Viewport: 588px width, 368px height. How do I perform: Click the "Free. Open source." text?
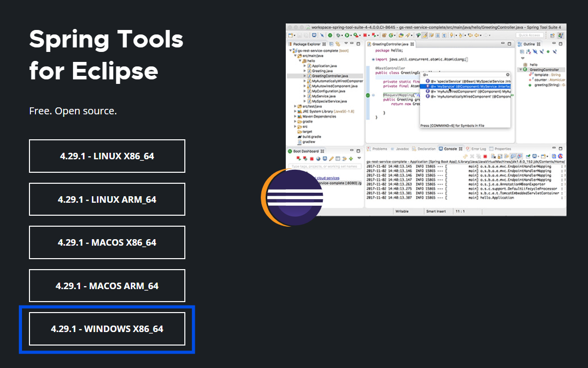(73, 111)
